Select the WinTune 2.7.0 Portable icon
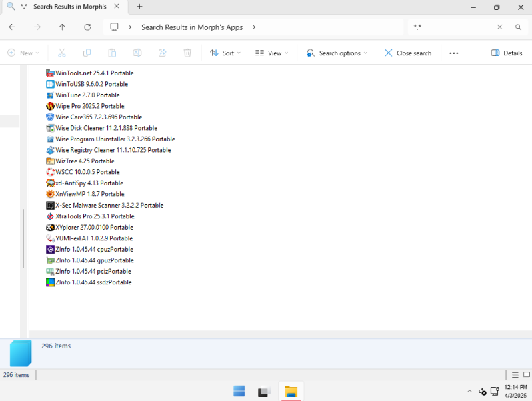This screenshot has width=532, height=401. (50, 95)
